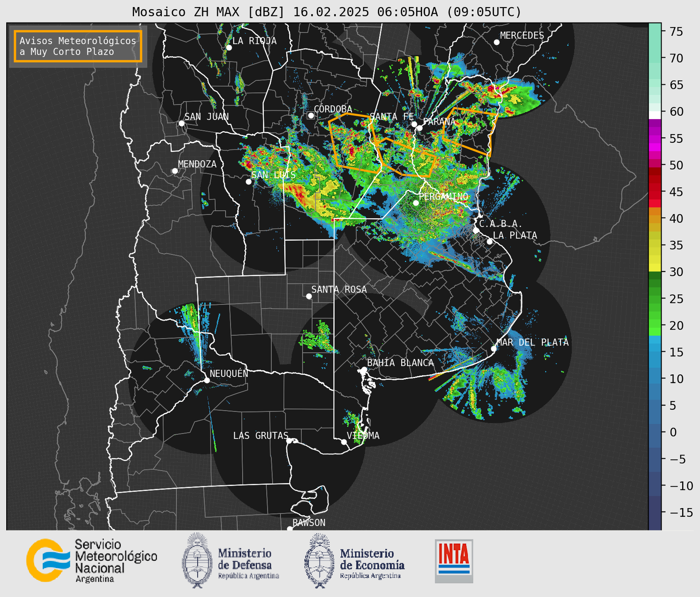This screenshot has width=700, height=597.
Task: Click the MENDOZA label
Action: tap(197, 164)
